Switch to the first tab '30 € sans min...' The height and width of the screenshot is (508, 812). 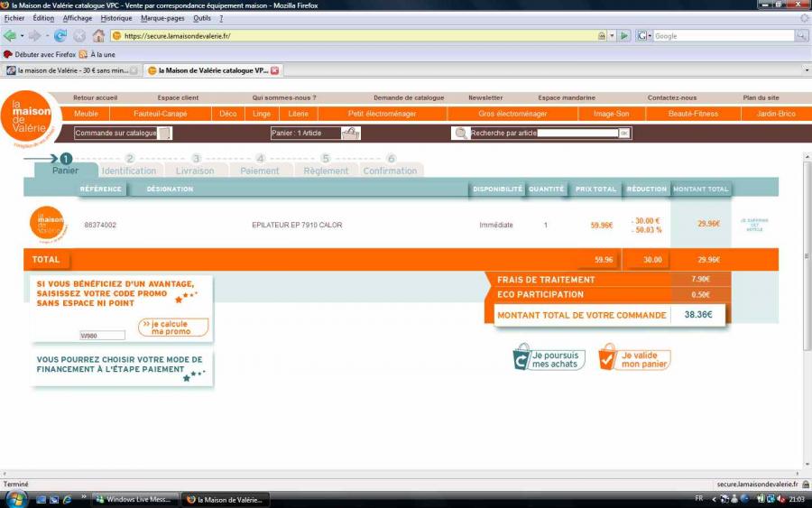[x=72, y=70]
